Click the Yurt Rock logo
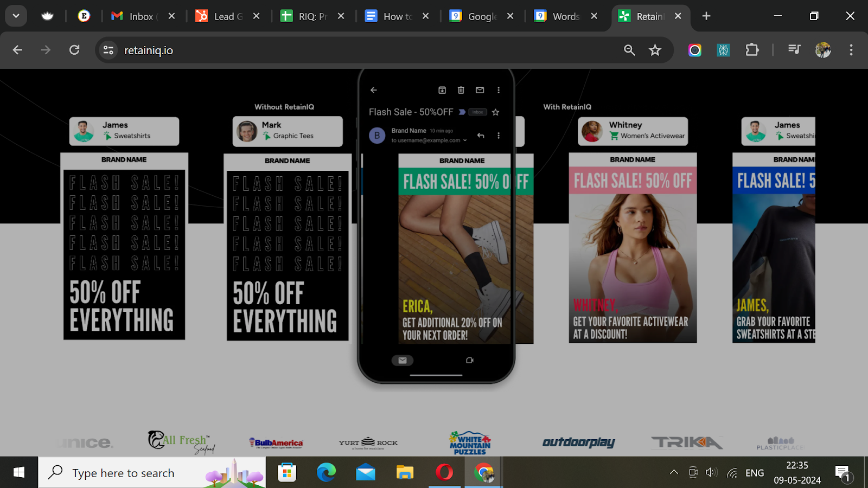 pos(368,443)
